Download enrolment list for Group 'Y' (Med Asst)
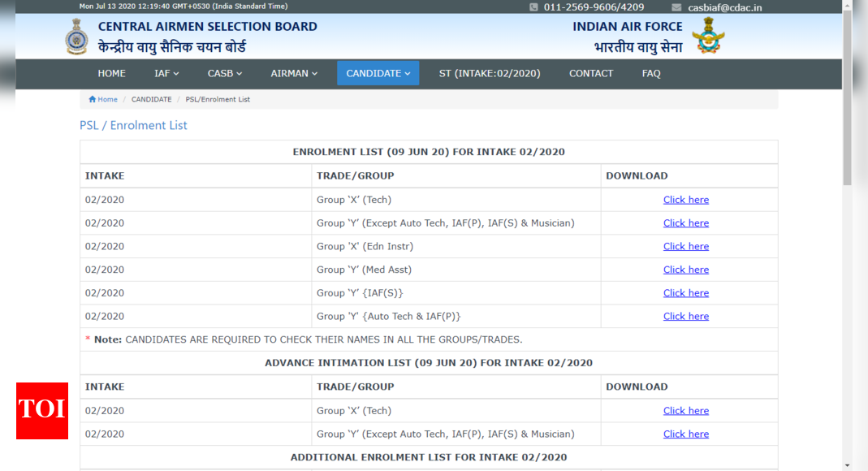 tap(685, 270)
